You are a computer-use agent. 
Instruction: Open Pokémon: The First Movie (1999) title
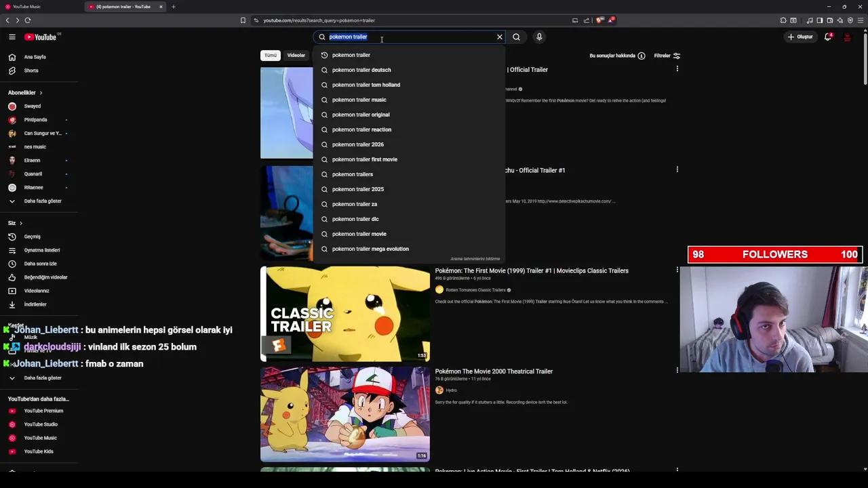[x=532, y=271]
